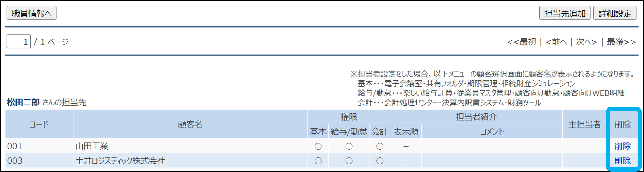644x172 pixels.
Task: Click the 顧客名 column header
Action: (190, 124)
